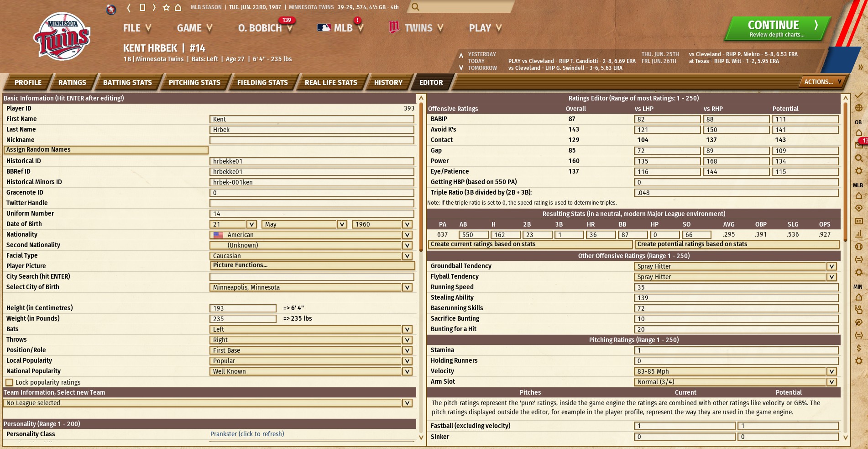This screenshot has width=868, height=449.
Task: Click the OOTP star logo icon
Action: (111, 9)
